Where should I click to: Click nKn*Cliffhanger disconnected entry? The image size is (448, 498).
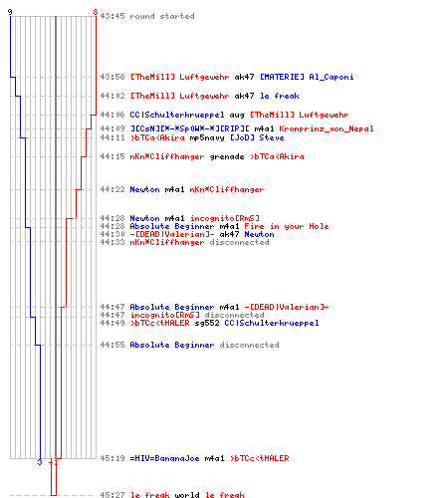(x=199, y=242)
